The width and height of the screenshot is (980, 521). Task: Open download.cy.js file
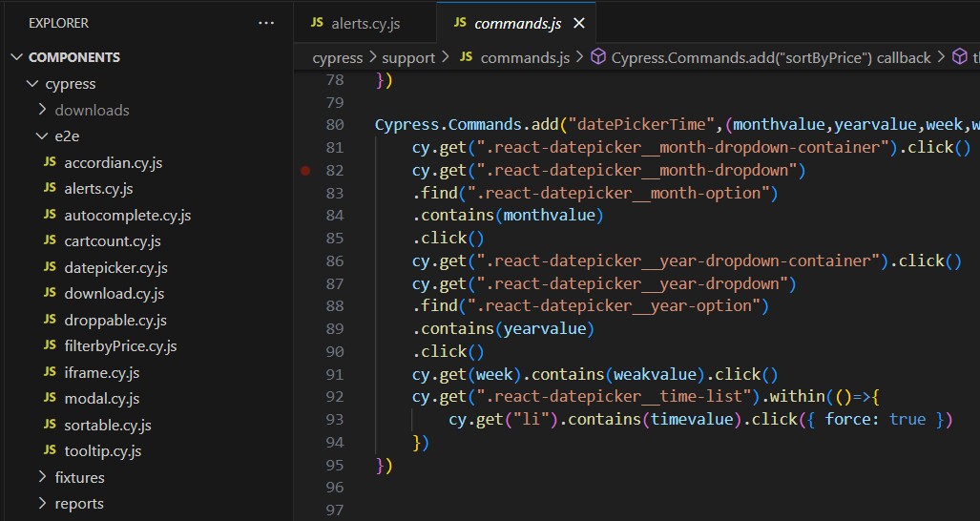point(115,294)
